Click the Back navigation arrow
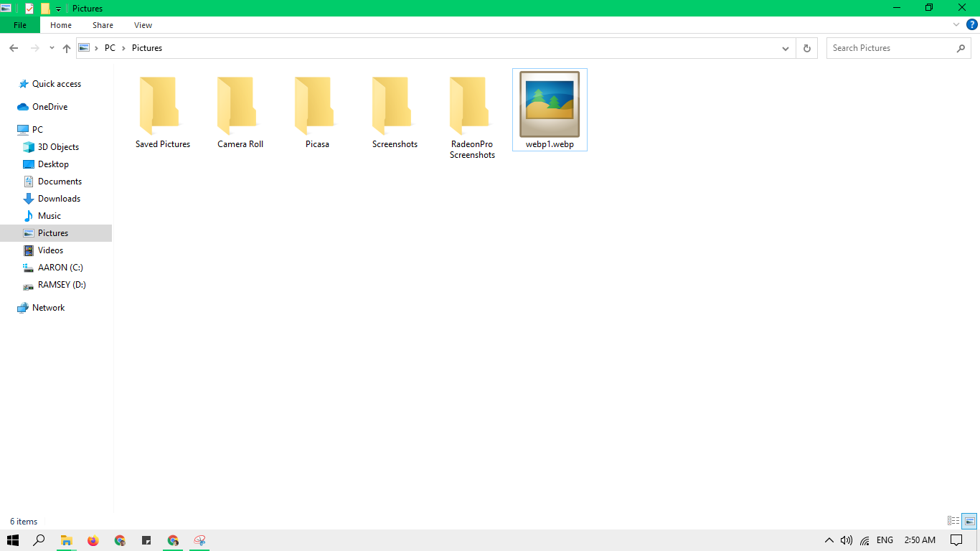This screenshot has height=551, width=980. click(x=14, y=48)
